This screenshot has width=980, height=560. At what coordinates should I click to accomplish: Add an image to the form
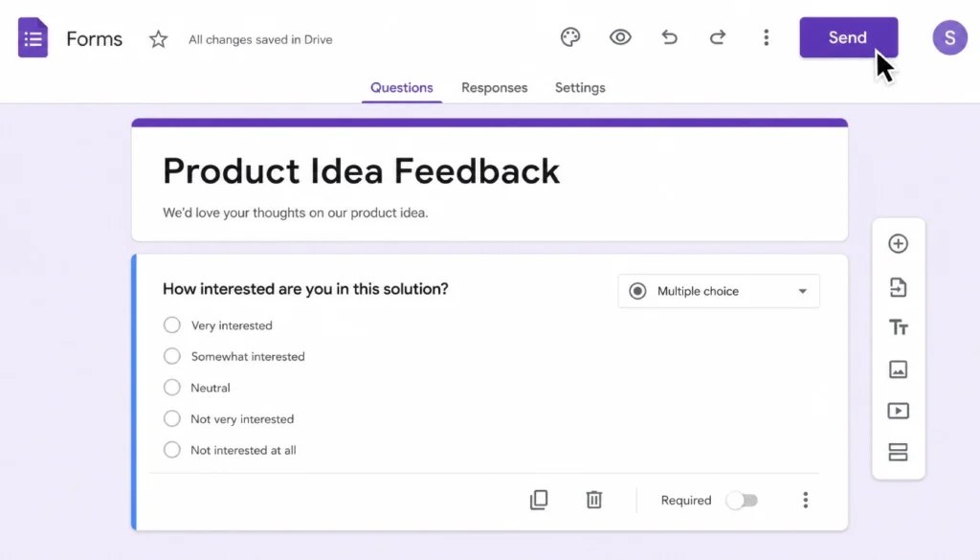click(x=898, y=370)
